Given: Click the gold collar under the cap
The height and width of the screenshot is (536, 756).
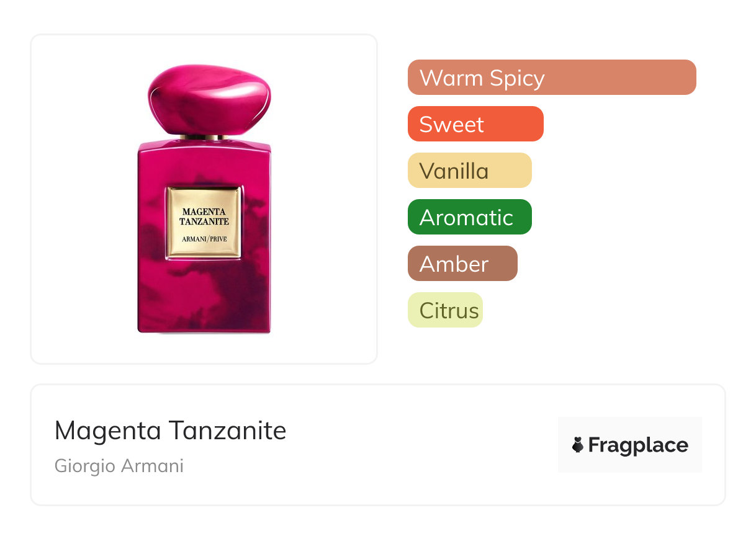Looking at the screenshot, I should coord(204,137).
